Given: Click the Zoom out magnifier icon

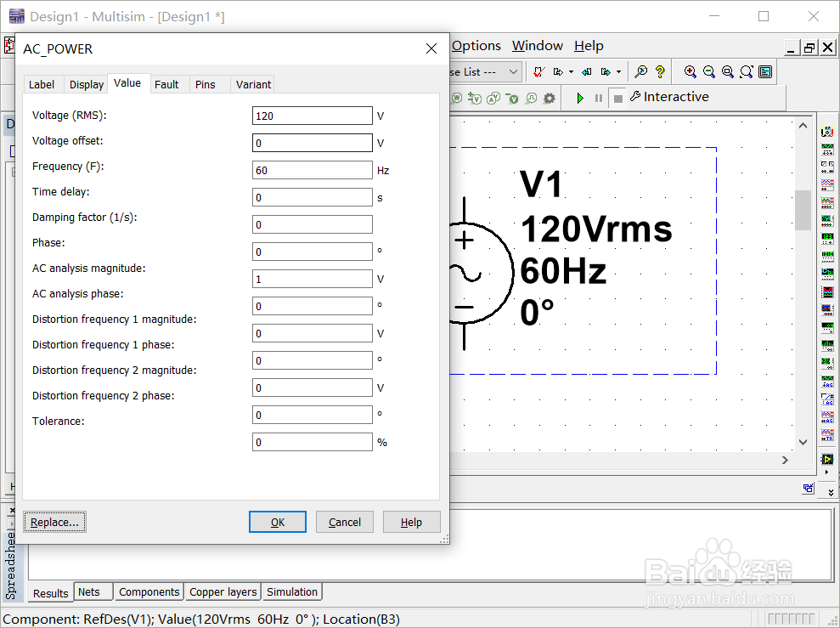Looking at the screenshot, I should [708, 71].
